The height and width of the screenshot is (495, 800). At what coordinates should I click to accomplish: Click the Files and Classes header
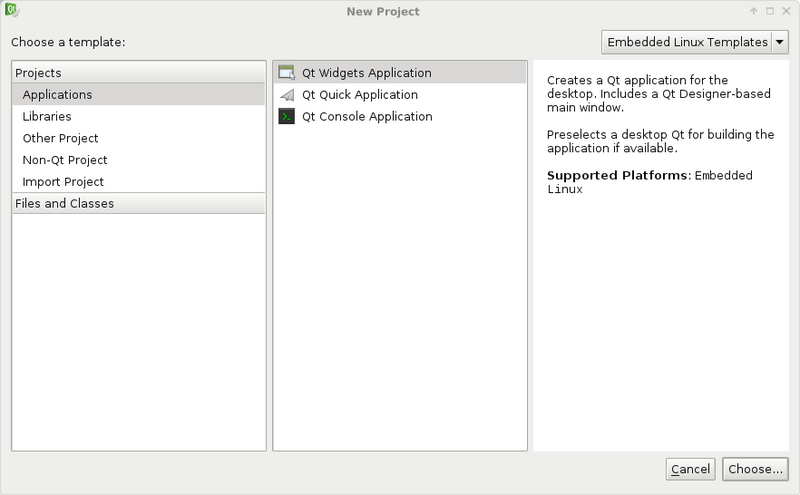pyautogui.click(x=138, y=203)
